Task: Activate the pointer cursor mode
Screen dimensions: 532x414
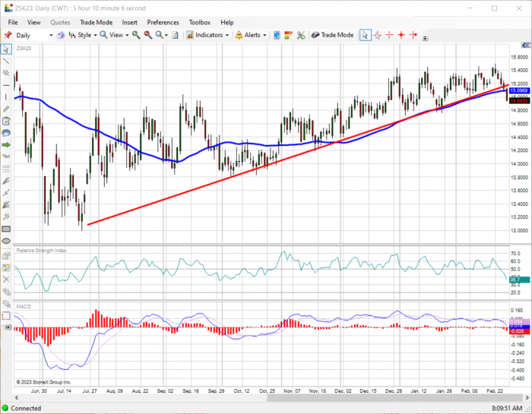Action: click(x=365, y=35)
